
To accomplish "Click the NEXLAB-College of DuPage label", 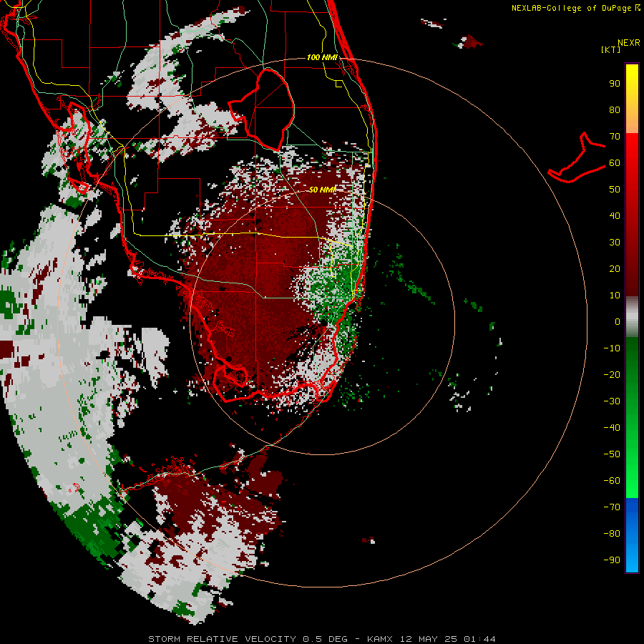I will tap(575, 8).
